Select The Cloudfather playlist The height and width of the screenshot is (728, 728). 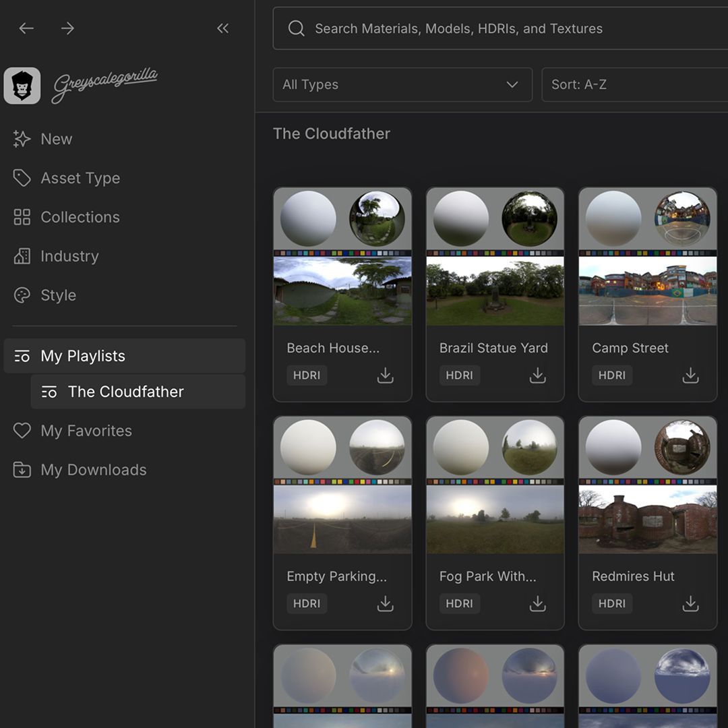[138, 392]
